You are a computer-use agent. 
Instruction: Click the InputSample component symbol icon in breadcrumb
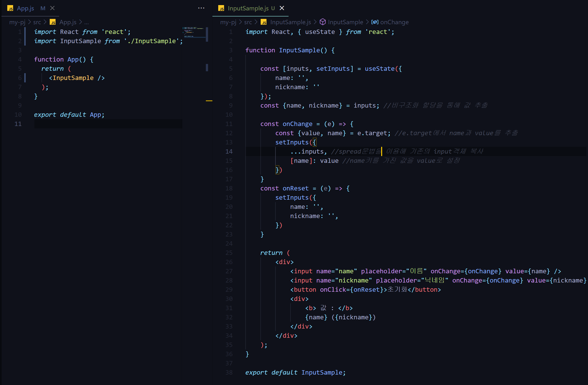pyautogui.click(x=323, y=22)
